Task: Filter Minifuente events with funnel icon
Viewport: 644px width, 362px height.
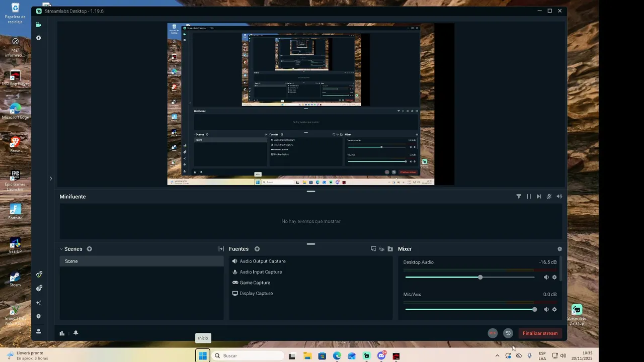Action: pyautogui.click(x=519, y=197)
